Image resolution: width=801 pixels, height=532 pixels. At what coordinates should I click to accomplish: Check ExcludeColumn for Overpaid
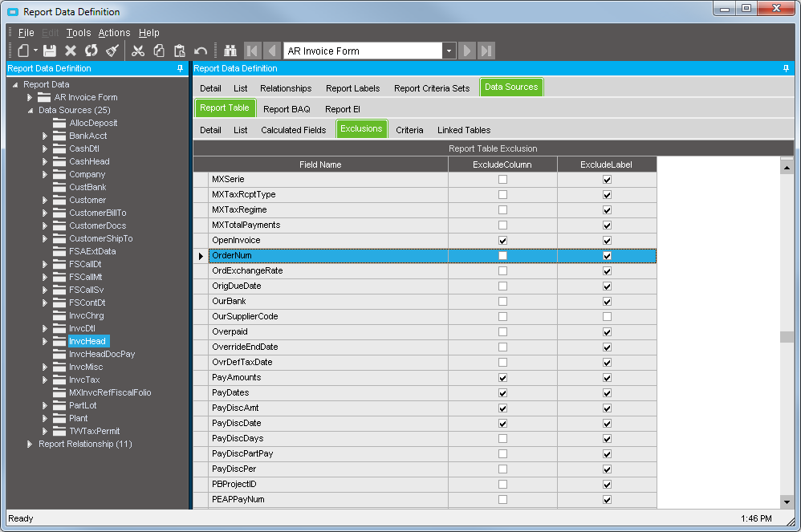pyautogui.click(x=502, y=332)
